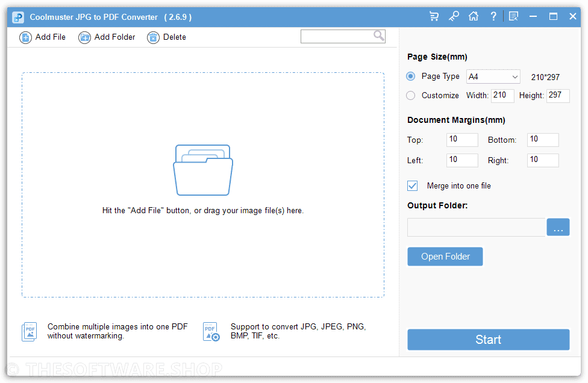Click the Left margin field

[x=462, y=160]
